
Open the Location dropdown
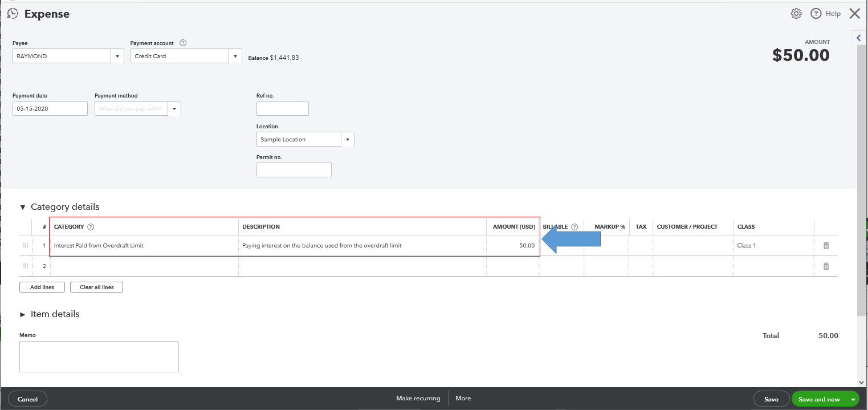(x=347, y=140)
